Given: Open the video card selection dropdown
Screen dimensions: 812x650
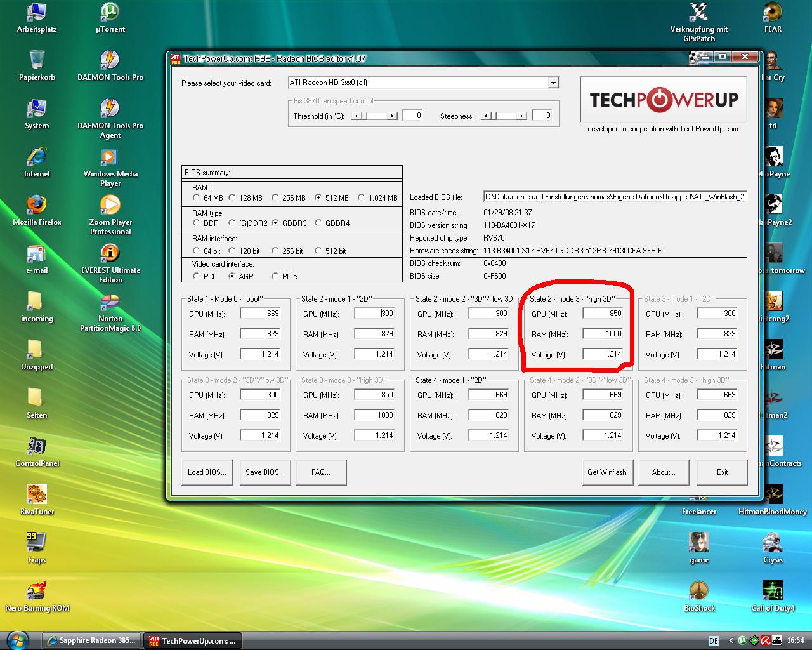Looking at the screenshot, I should (x=553, y=83).
